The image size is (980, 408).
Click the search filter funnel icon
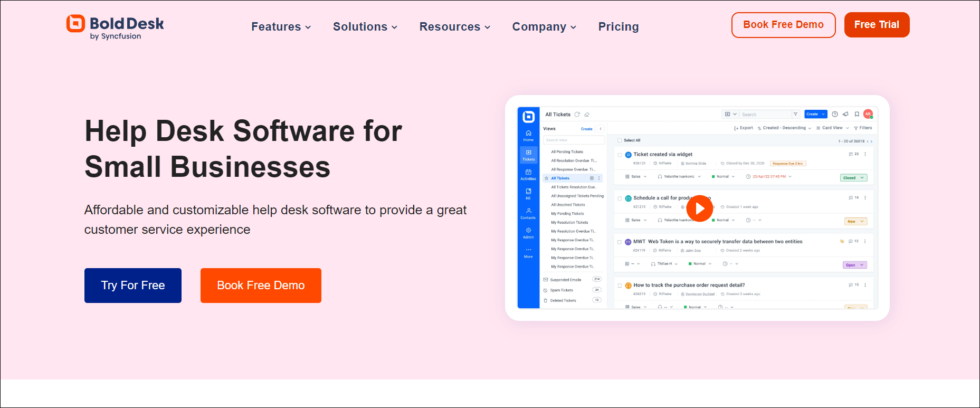796,114
